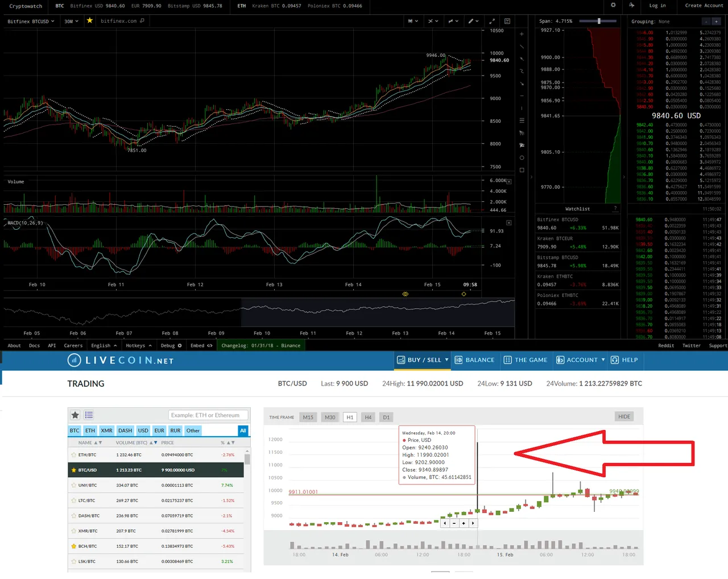This screenshot has height=579, width=728.
Task: Open the BTC menu in top ticker bar
Action: pos(60,6)
